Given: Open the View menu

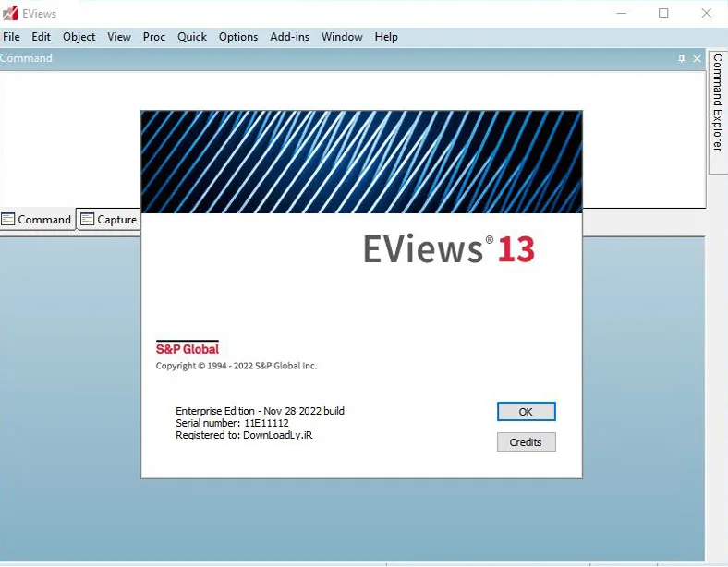Looking at the screenshot, I should (x=119, y=37).
